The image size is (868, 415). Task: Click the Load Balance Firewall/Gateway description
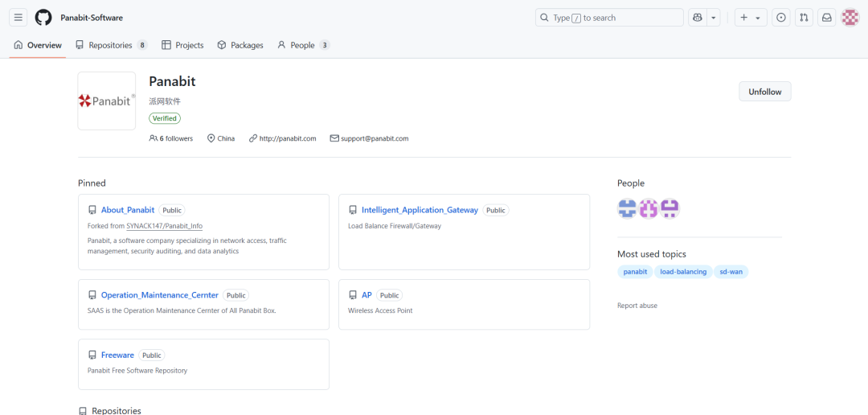pyautogui.click(x=395, y=225)
